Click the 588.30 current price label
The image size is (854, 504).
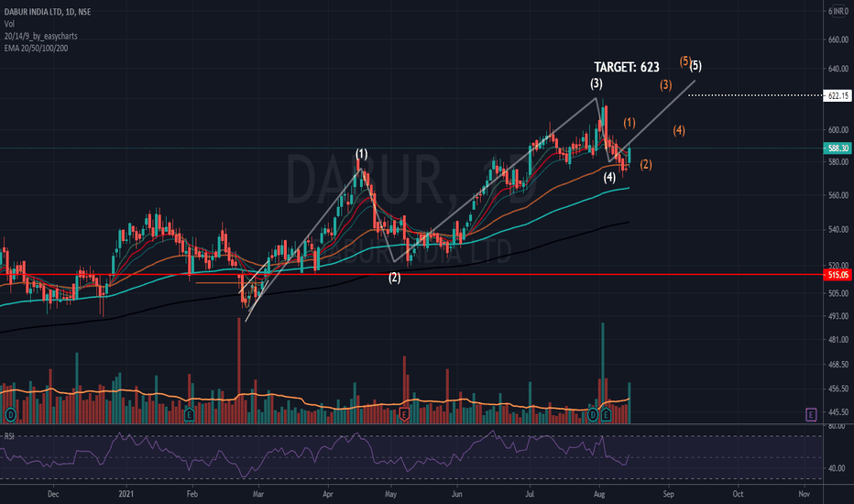(x=838, y=148)
